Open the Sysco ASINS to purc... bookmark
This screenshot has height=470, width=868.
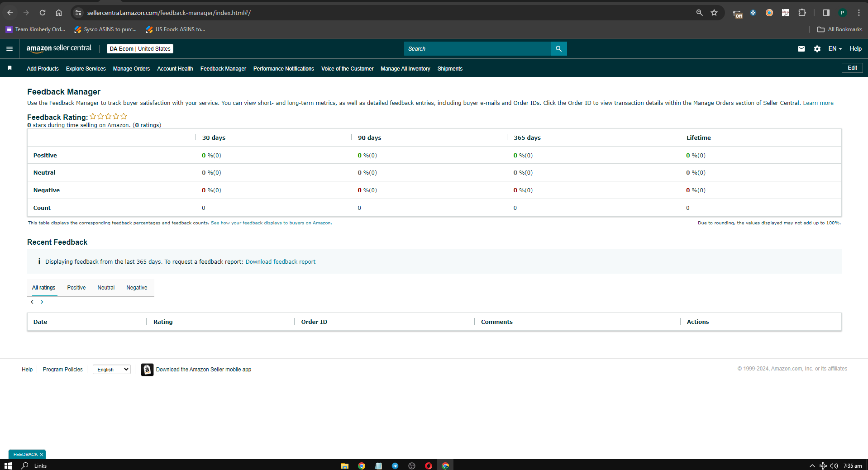pyautogui.click(x=105, y=29)
